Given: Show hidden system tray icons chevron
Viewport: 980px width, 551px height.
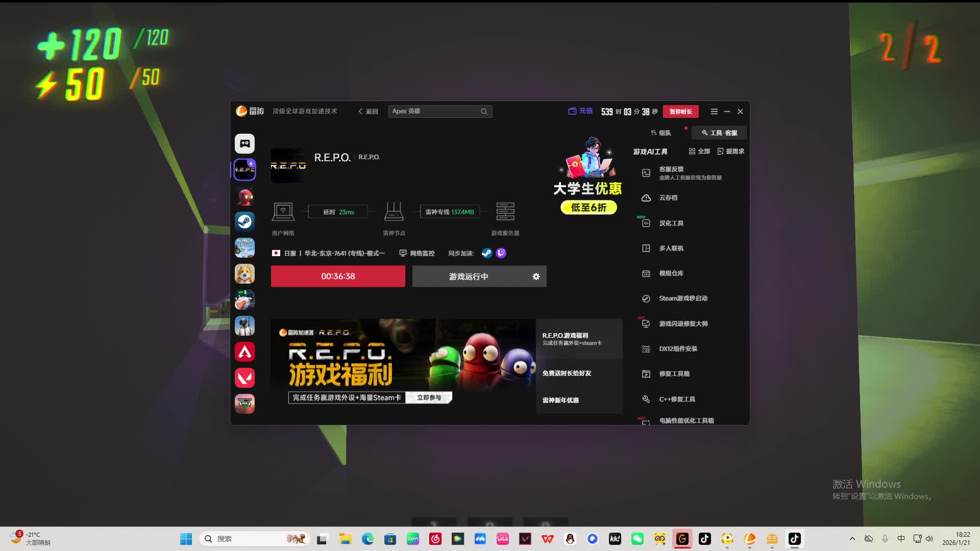Looking at the screenshot, I should (x=852, y=539).
